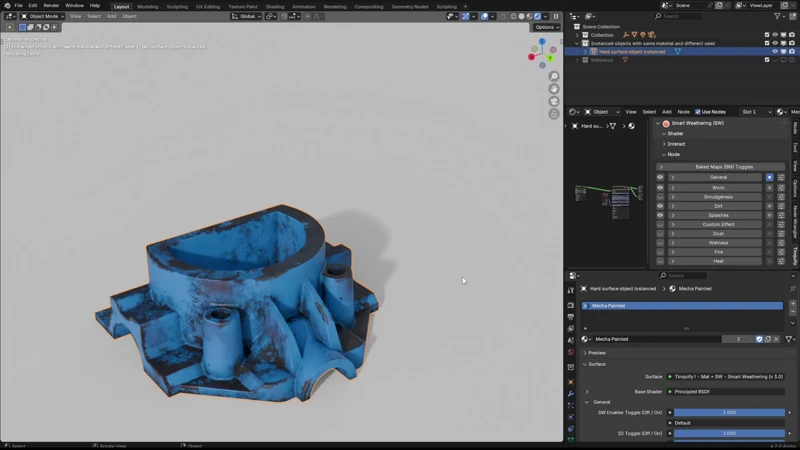Add a material slot with plus icon
800x450 pixels.
(x=793, y=304)
